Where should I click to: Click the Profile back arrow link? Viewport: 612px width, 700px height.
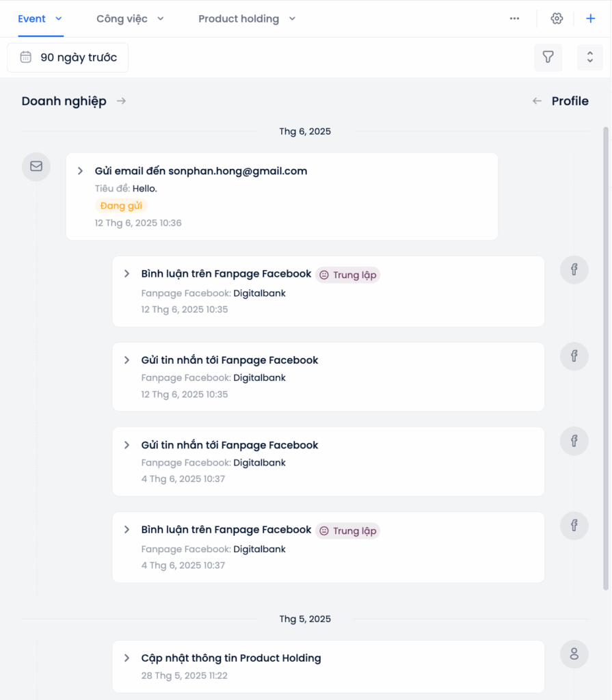coord(537,101)
